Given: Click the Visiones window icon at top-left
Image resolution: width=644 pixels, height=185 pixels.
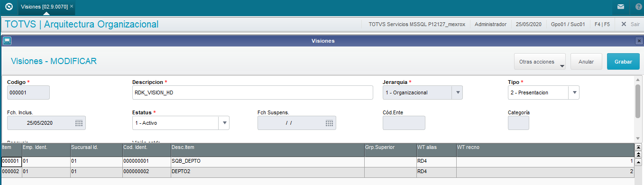Looking at the screenshot, I should point(7,41).
